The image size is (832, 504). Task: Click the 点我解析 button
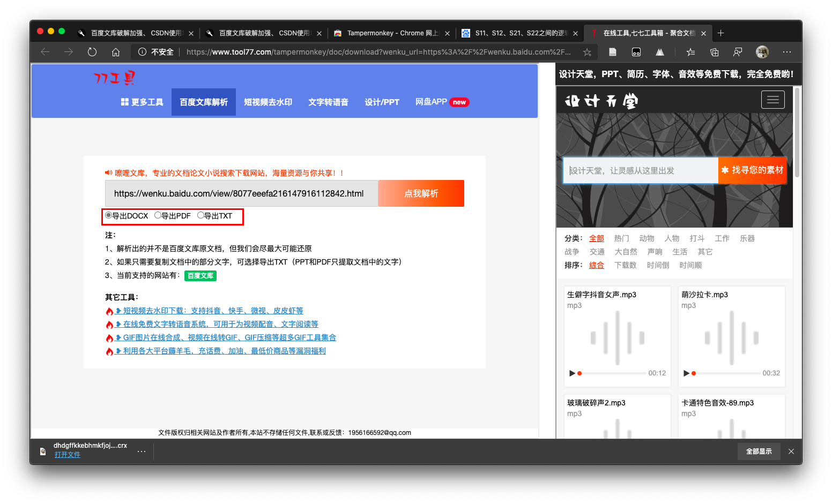click(421, 193)
